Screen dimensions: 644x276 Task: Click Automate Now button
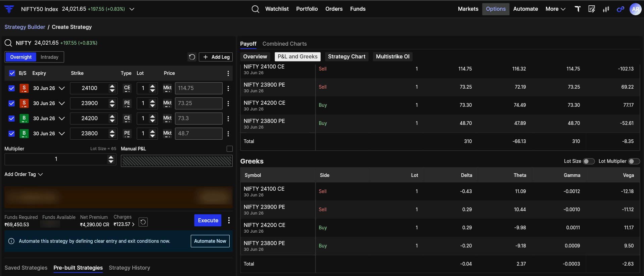[210, 241]
